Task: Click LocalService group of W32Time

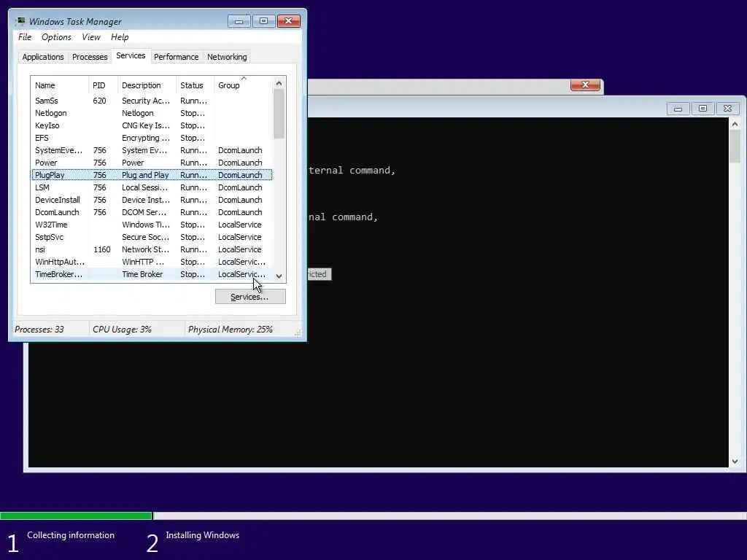Action: click(x=239, y=225)
